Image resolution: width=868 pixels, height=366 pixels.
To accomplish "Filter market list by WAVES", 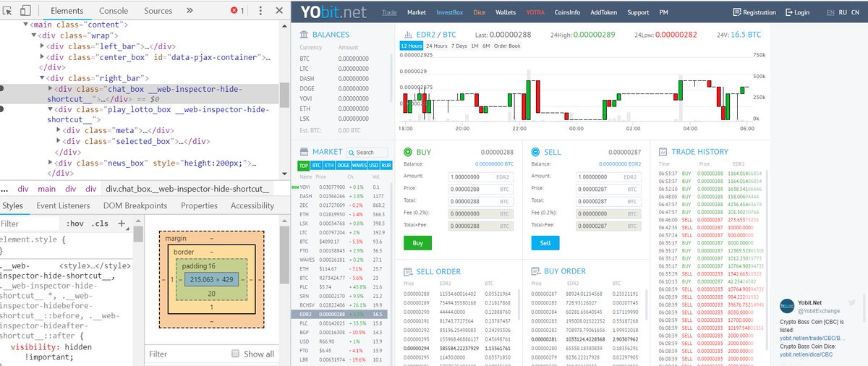I will point(359,166).
